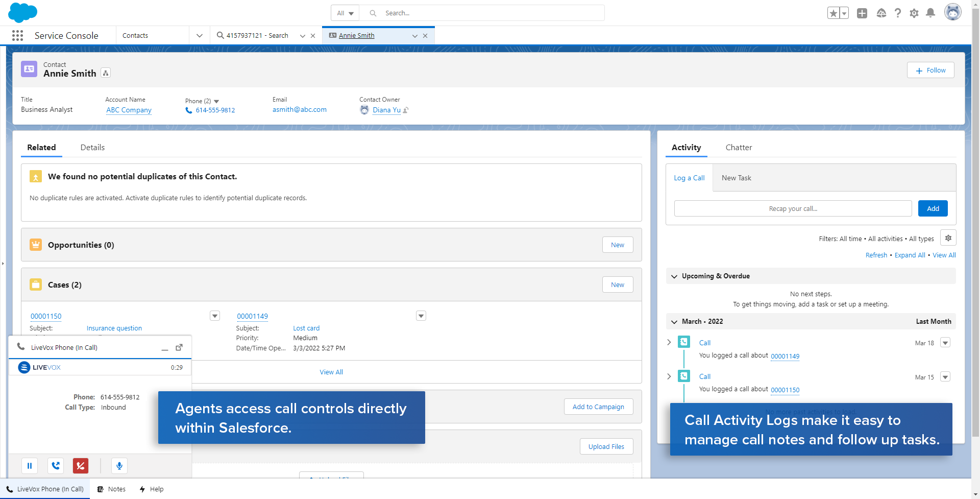Open the user profile avatar
This screenshot has width=980, height=499.
coord(952,12)
